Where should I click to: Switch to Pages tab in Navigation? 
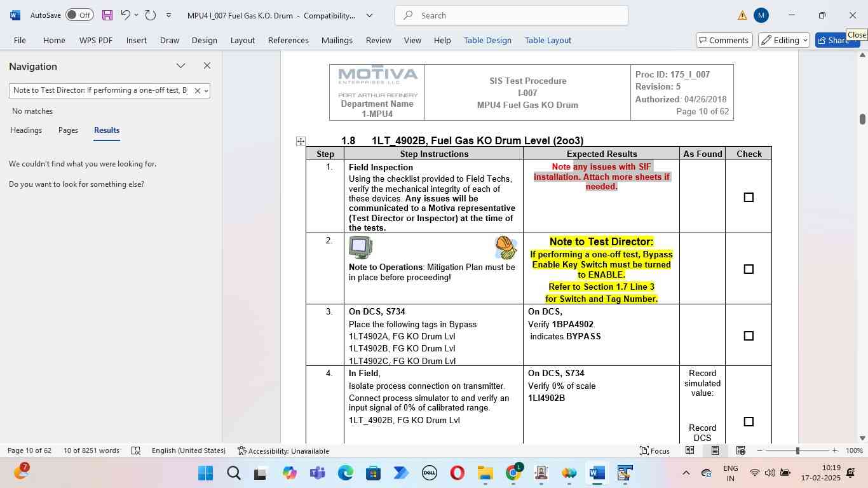[x=68, y=130]
